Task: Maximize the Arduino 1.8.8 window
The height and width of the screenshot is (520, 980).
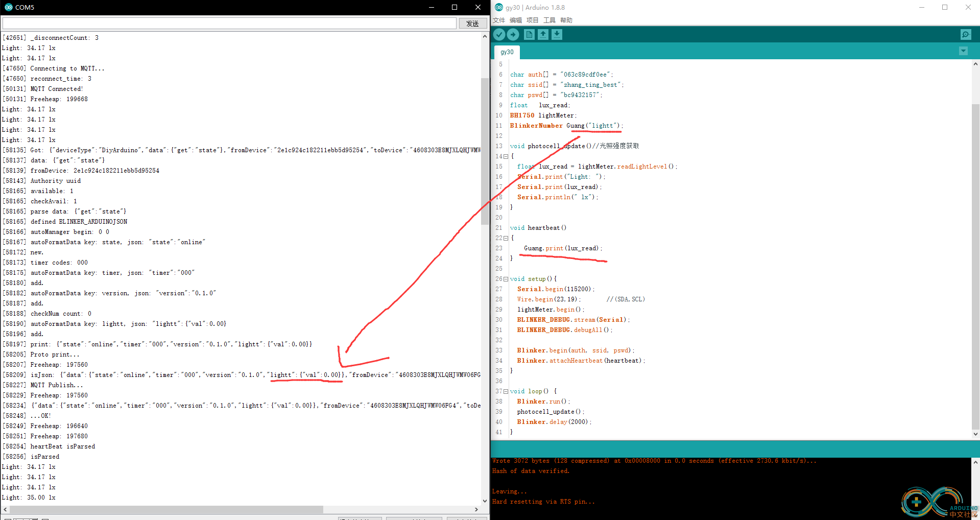Action: [x=945, y=7]
